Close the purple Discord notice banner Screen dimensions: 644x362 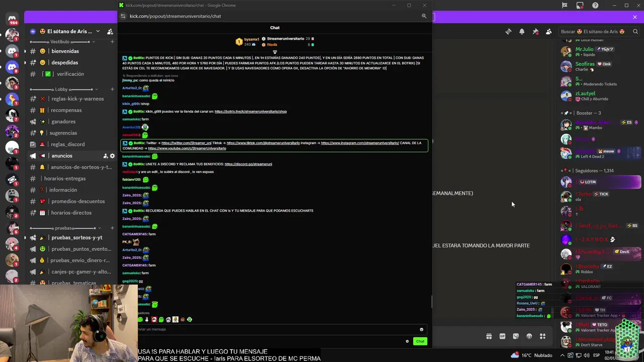(635, 17)
